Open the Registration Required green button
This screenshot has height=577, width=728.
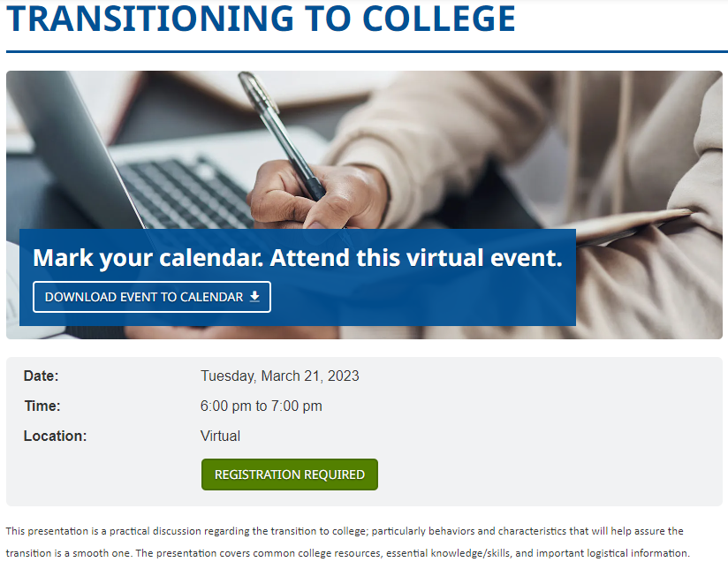coord(290,475)
